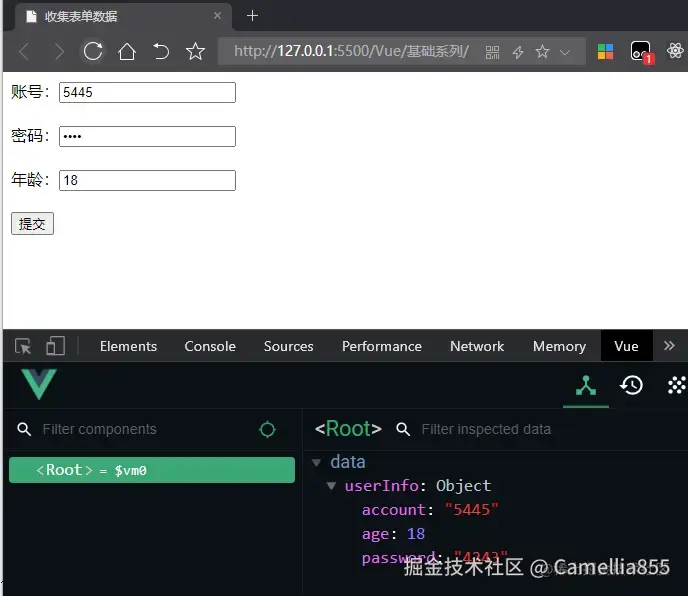Open the Vue timeline history icon
This screenshot has width=688, height=596.
click(x=631, y=386)
